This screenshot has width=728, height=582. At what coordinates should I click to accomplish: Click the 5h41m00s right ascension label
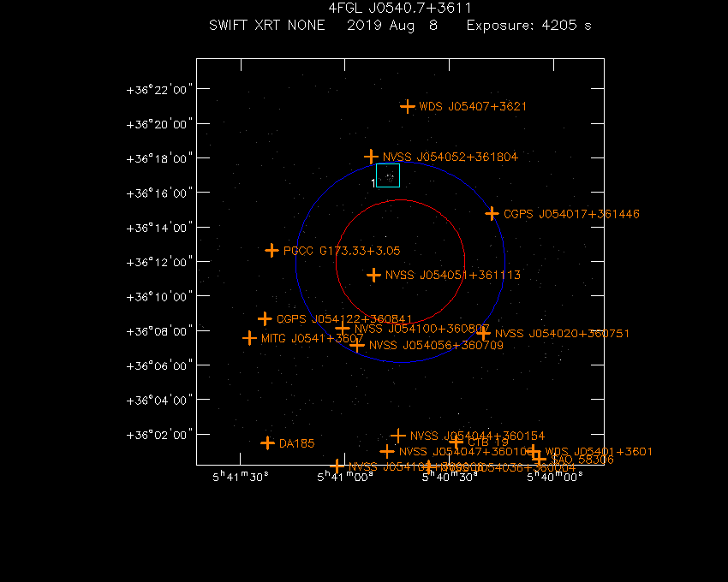(x=345, y=477)
